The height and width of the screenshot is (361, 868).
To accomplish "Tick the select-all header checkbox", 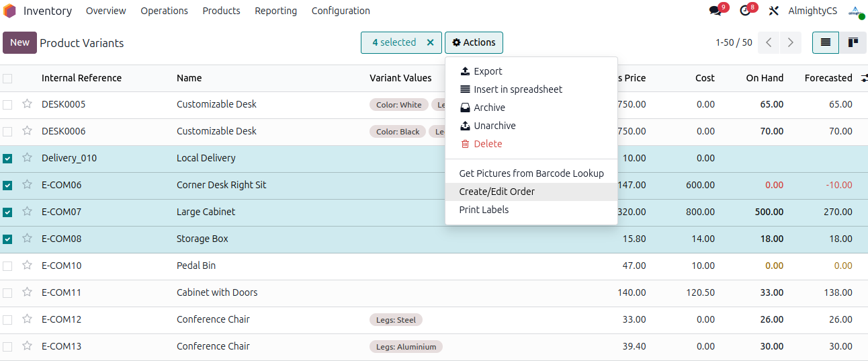I will (x=7, y=79).
